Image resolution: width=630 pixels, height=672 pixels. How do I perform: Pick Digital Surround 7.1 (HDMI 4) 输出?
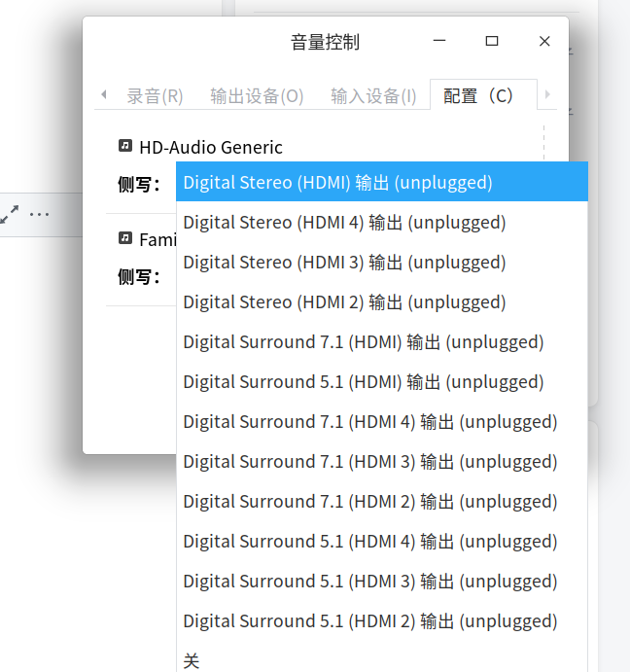click(x=382, y=421)
